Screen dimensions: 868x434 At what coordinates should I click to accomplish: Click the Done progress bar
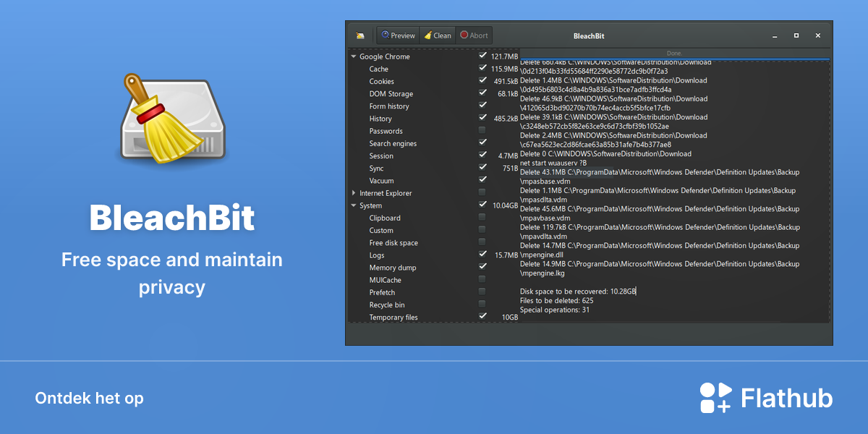click(x=674, y=54)
